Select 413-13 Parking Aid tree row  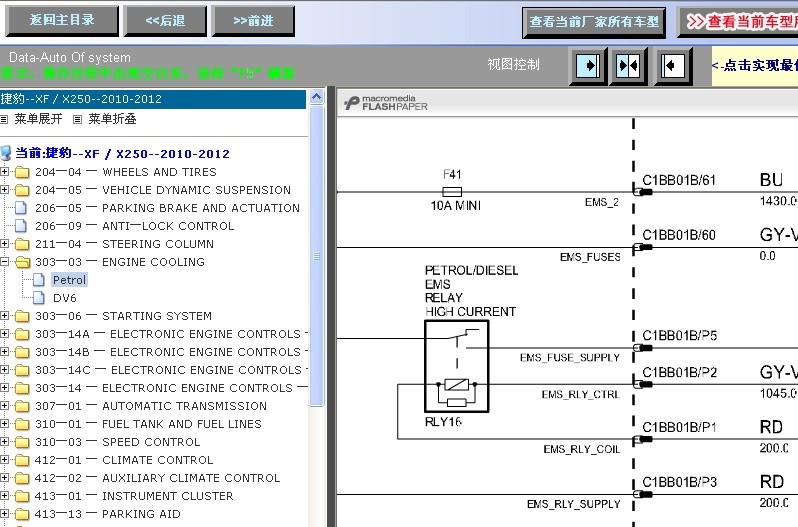108,514
